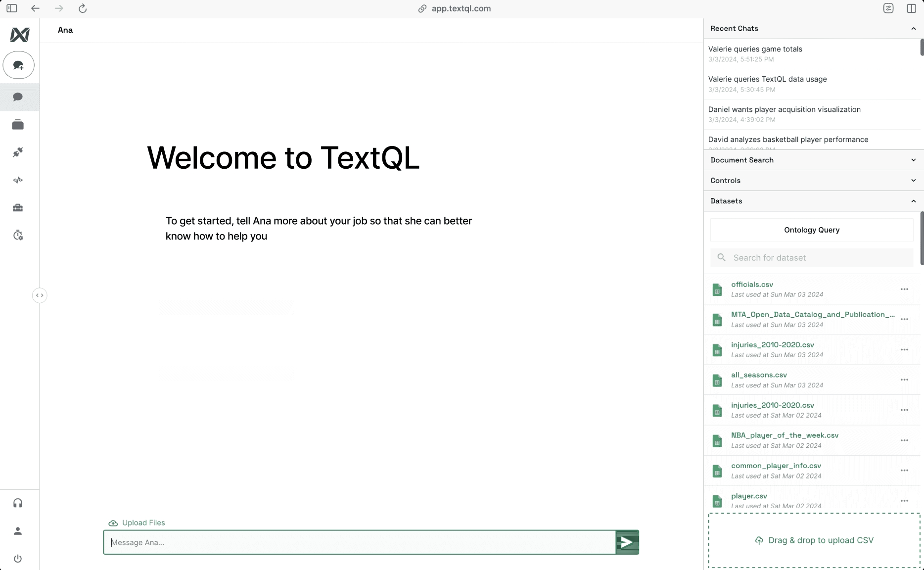
Task: Focus the Message Ana input box
Action: [360, 542]
